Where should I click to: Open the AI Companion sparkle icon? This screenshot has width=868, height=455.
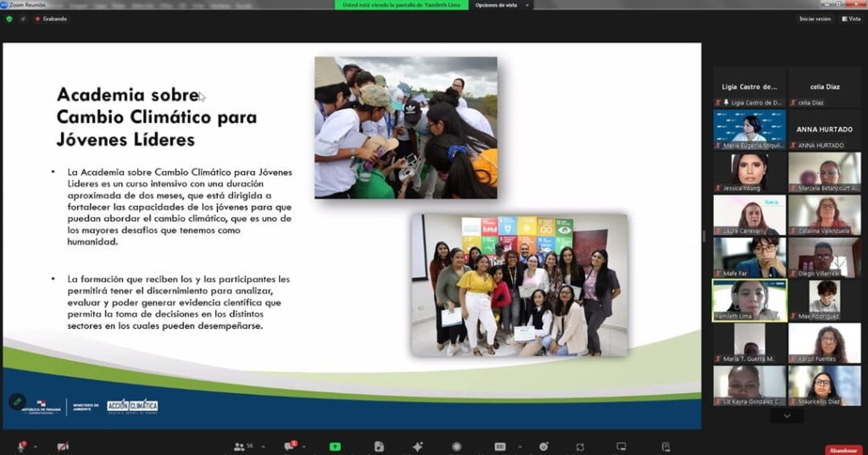pyautogui.click(x=417, y=447)
